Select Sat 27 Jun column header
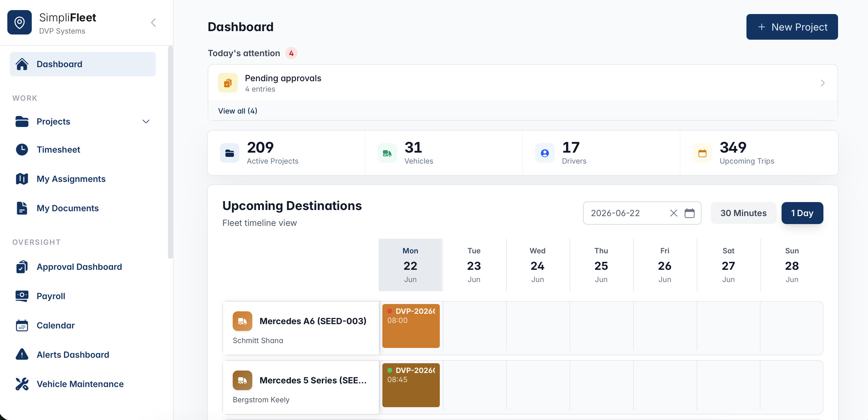 click(x=728, y=265)
